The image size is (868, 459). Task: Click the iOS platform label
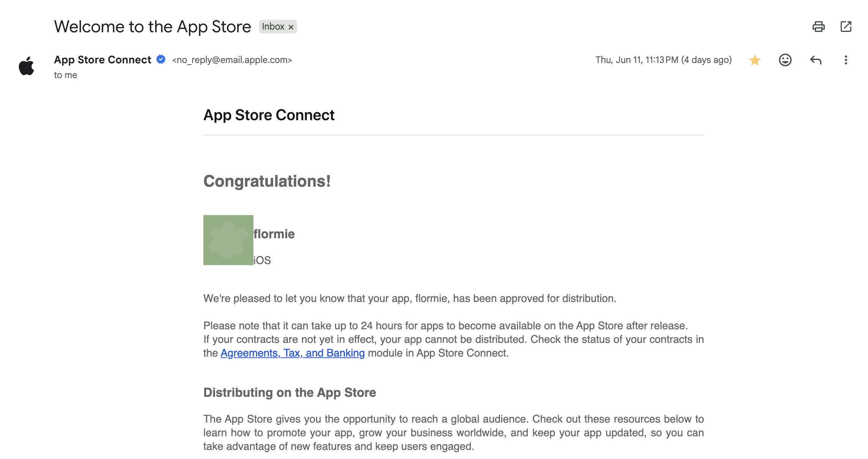click(262, 260)
